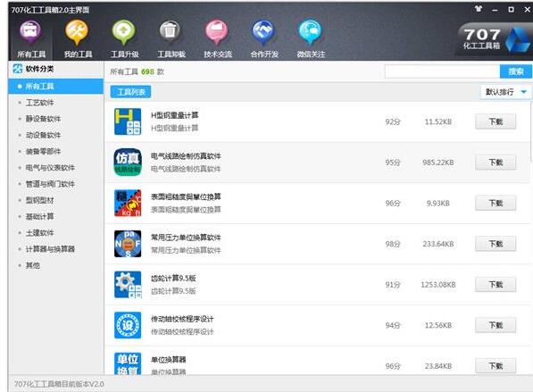Click the 传动轴校核程序设计 title text
This screenshot has height=392, width=533.
(x=182, y=319)
